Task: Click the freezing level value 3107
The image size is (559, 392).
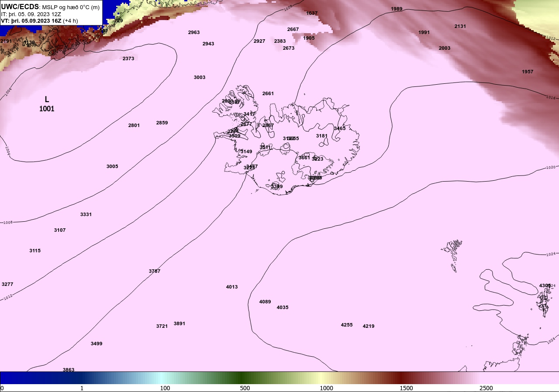Action: 60,230
